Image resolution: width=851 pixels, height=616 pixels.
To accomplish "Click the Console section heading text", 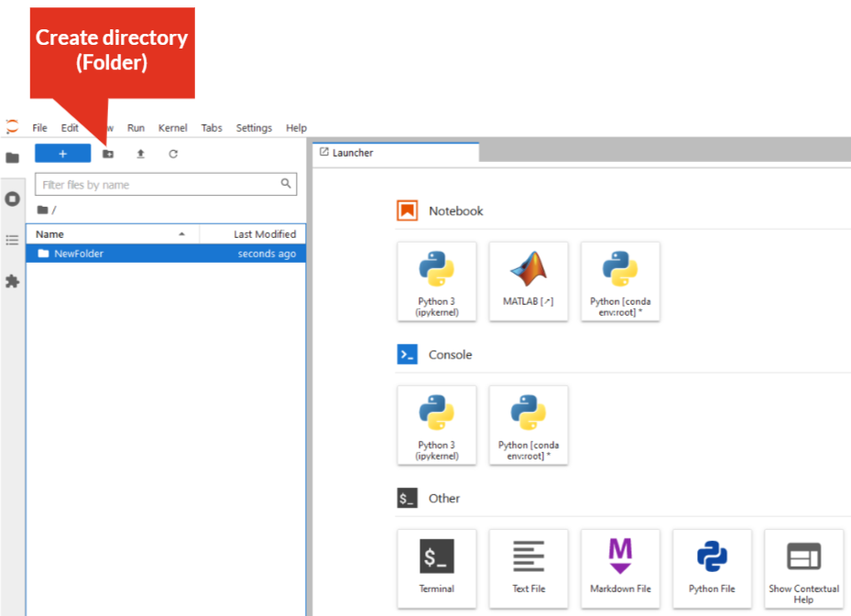I will [x=451, y=354].
